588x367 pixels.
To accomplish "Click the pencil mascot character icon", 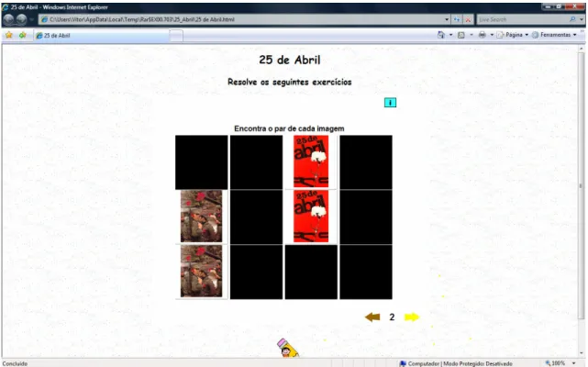I will (288, 348).
